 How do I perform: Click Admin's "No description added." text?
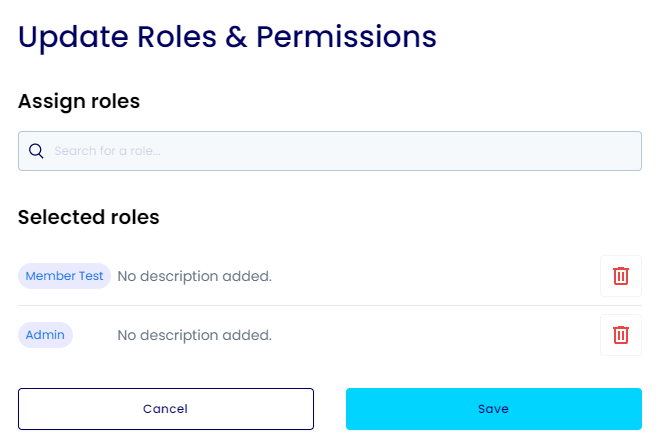pos(194,335)
